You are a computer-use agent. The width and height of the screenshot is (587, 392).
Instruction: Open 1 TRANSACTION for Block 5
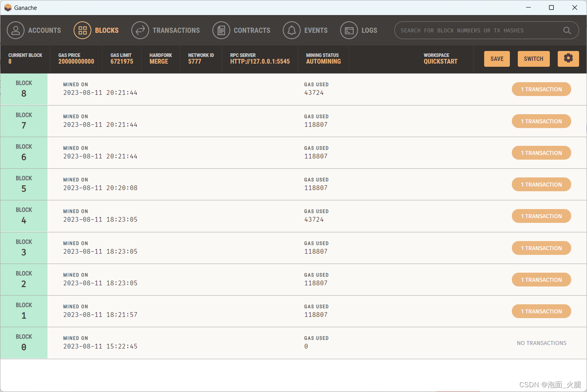541,185
